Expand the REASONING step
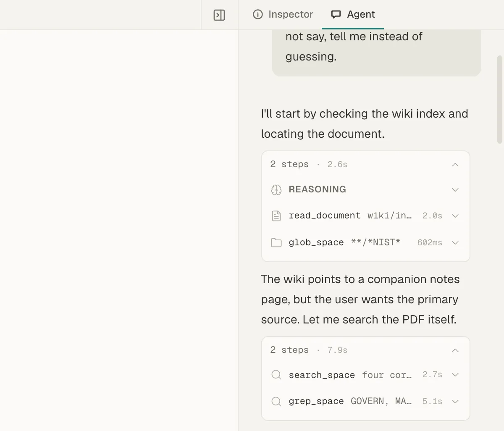Viewport: 504px width, 431px height. (x=455, y=190)
